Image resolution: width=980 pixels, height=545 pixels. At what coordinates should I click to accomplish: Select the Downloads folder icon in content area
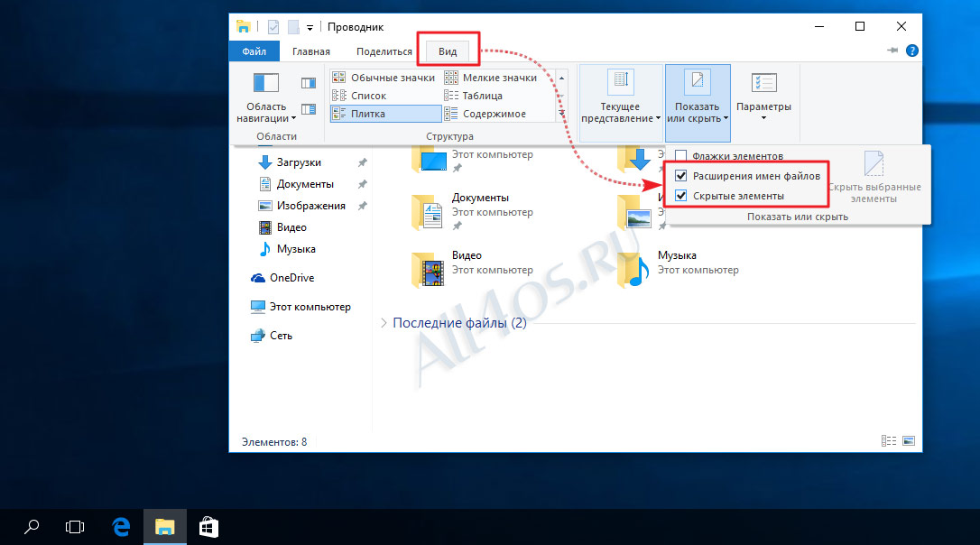click(634, 159)
